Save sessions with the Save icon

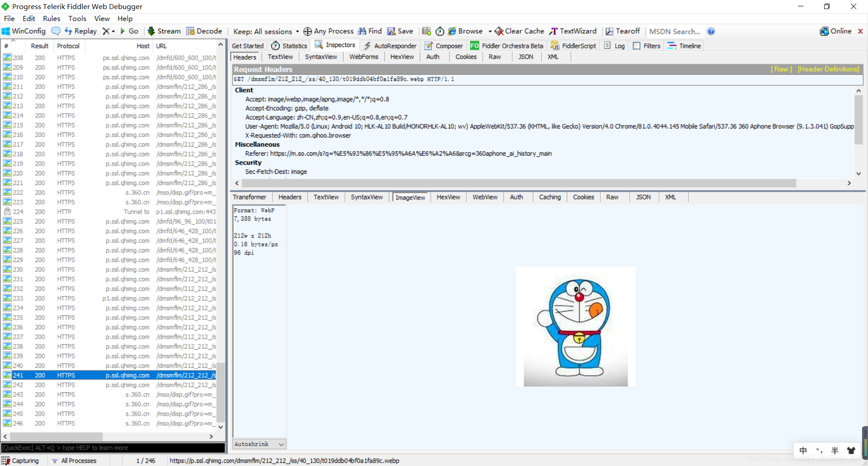click(400, 31)
